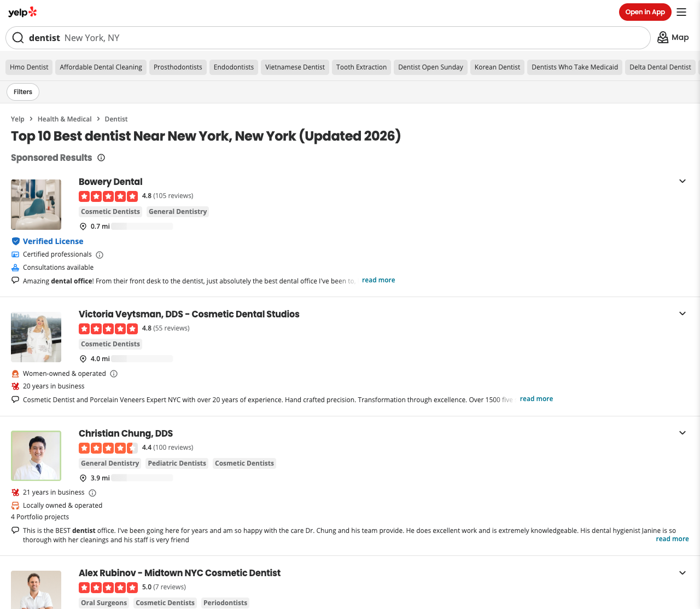This screenshot has height=609, width=700.
Task: Open the Filters button
Action: [23, 92]
